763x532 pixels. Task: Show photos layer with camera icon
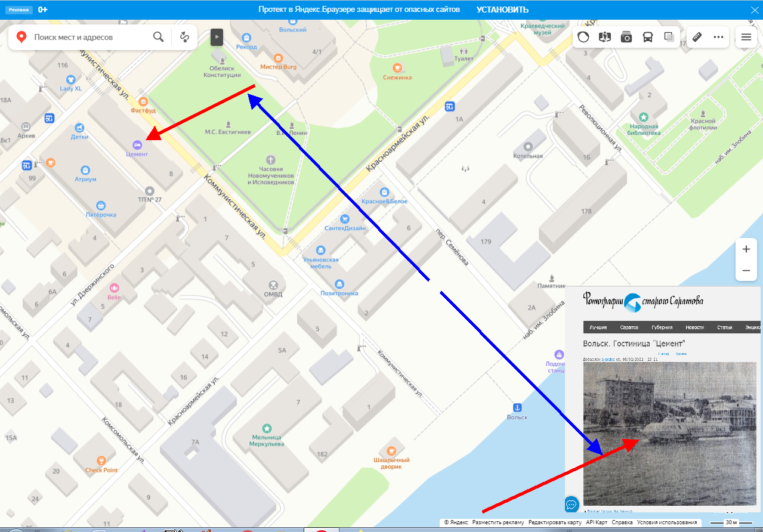pyautogui.click(x=626, y=37)
